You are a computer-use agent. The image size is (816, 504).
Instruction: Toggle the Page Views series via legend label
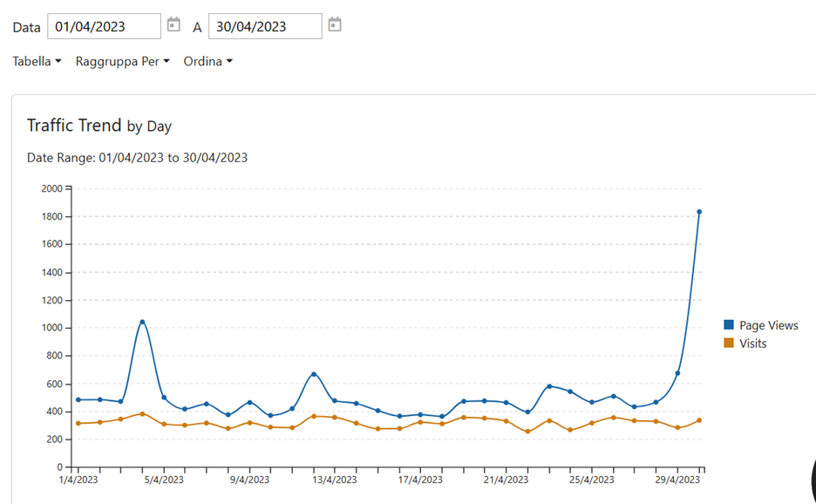pyautogui.click(x=768, y=325)
